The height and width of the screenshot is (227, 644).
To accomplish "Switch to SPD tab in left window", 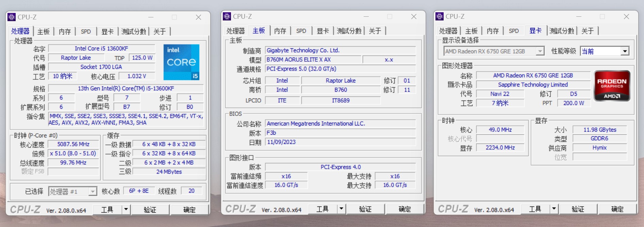I will [86, 32].
